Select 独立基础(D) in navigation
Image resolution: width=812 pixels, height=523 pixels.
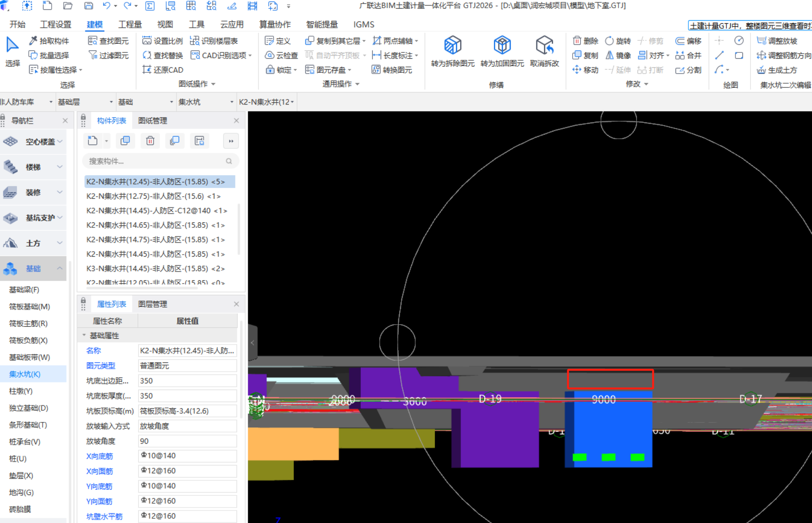pos(28,408)
